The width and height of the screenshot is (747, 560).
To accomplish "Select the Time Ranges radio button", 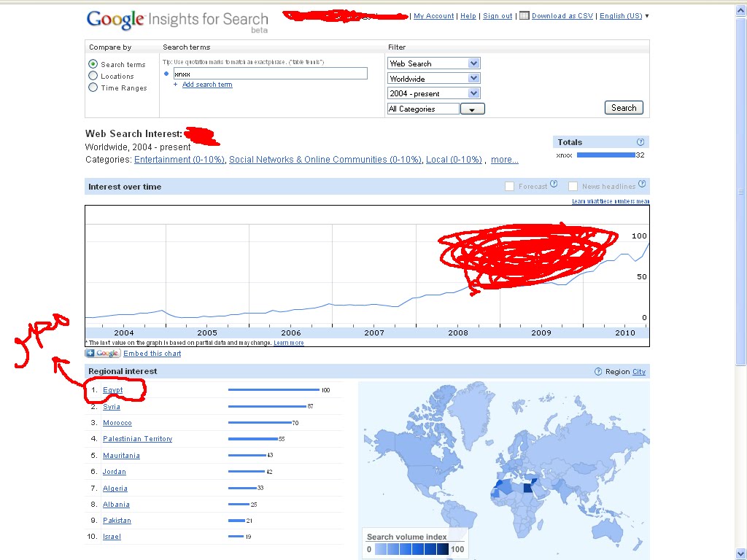I will (93, 87).
